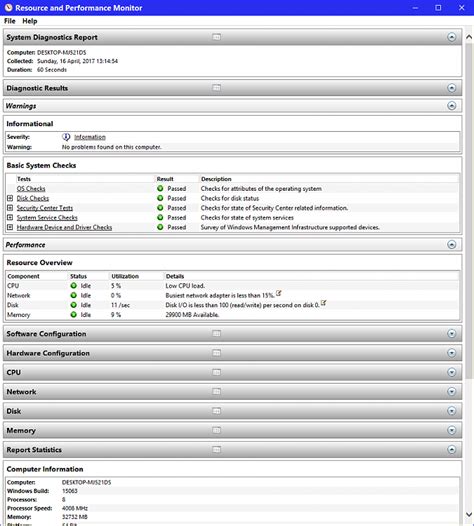This screenshot has height=526, width=474.
Task: Click the app clock icon in title bar
Action: 8,8
